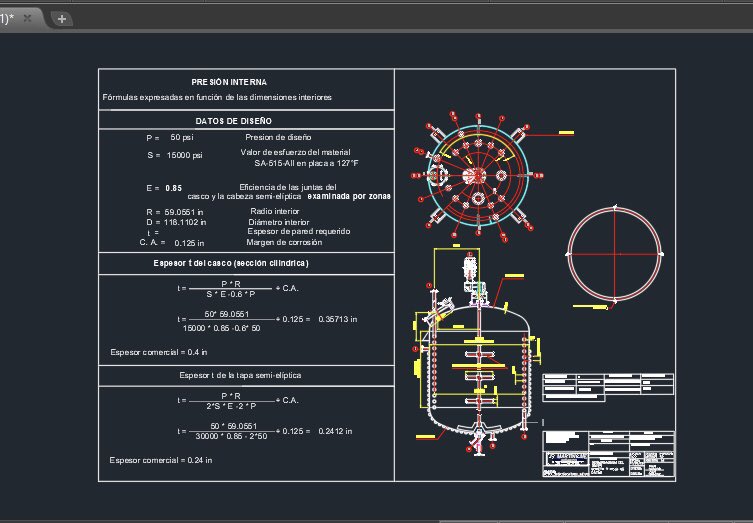
Task: Select the "0.35713 in" shell thickness result
Action: click(x=338, y=319)
